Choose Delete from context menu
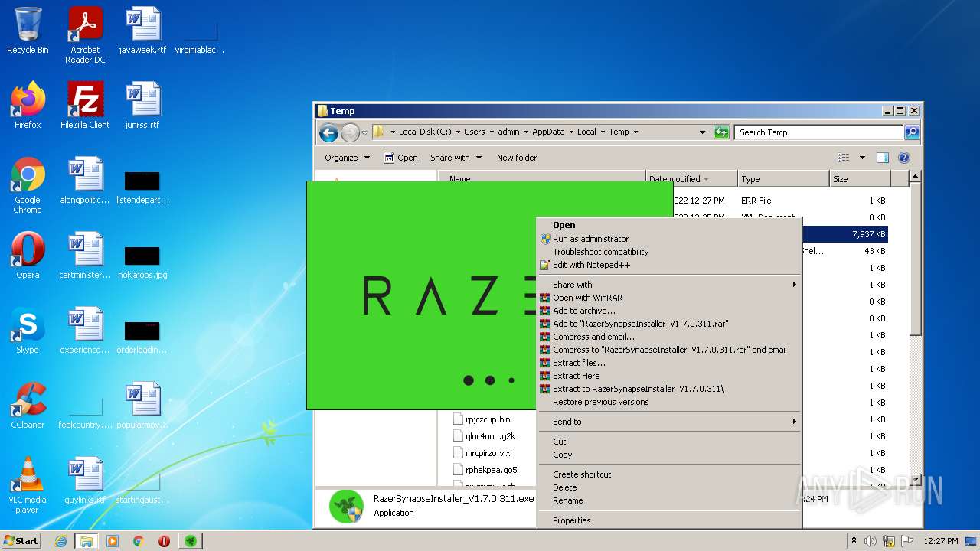The height and width of the screenshot is (551, 980). pos(670,487)
